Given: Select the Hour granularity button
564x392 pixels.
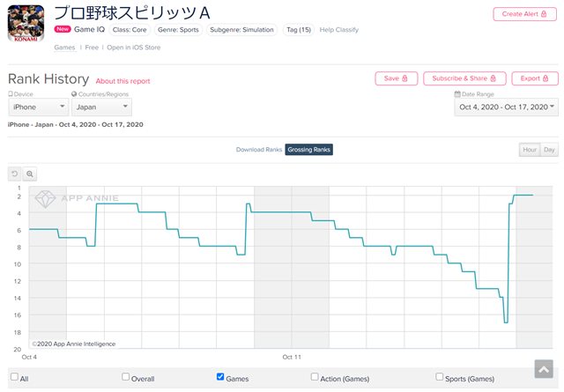Looking at the screenshot, I should point(530,150).
